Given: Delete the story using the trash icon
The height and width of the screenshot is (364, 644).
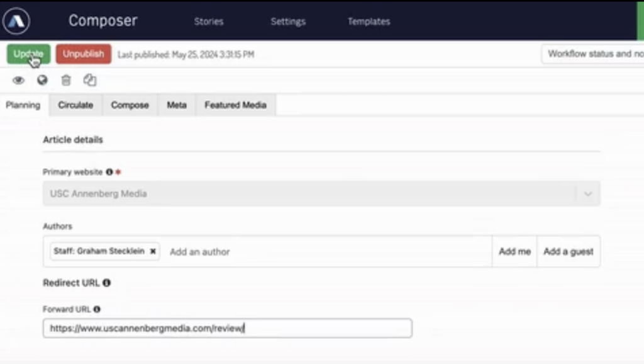Looking at the screenshot, I should pyautogui.click(x=66, y=80).
